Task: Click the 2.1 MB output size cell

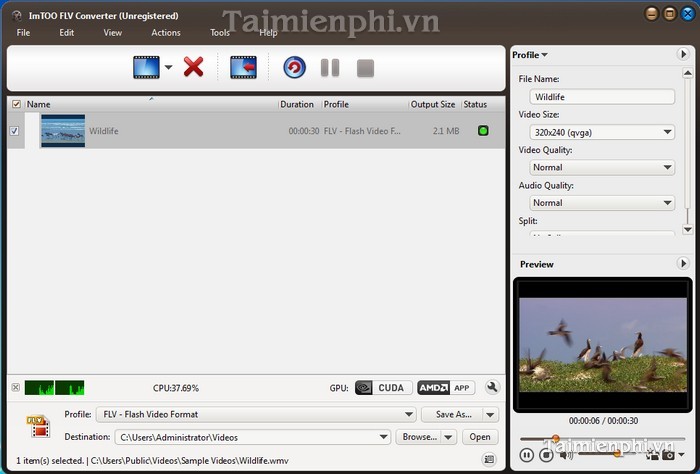Action: click(446, 131)
